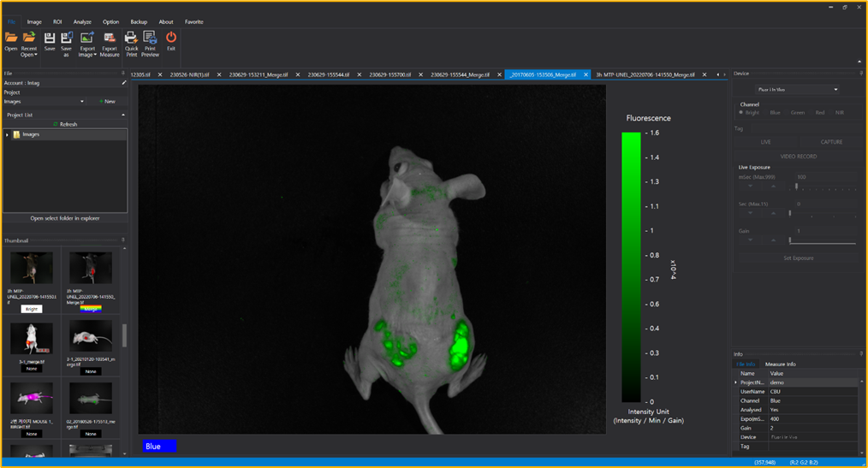
Task: Switch to the 230629-153211_Merge.tif tab
Action: pos(259,74)
